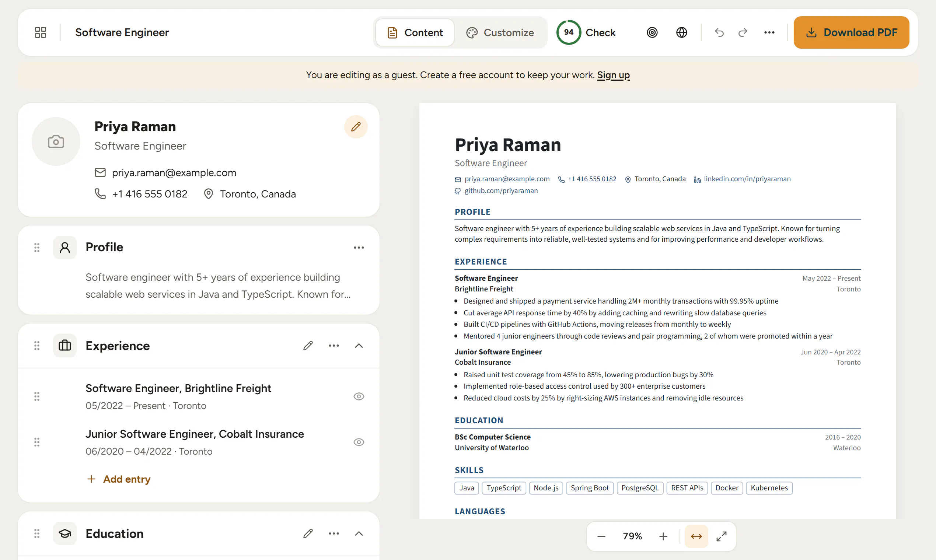Open the resume Check score 94
Screen dimensions: 936x560
click(x=586, y=32)
